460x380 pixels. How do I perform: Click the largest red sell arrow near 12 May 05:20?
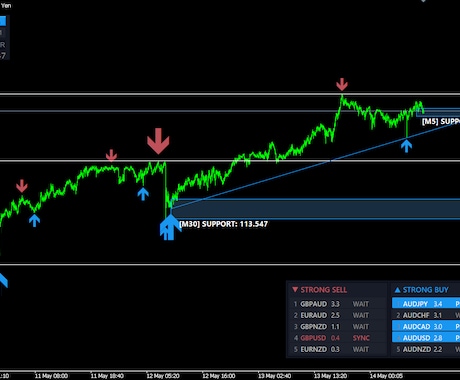[x=158, y=141]
